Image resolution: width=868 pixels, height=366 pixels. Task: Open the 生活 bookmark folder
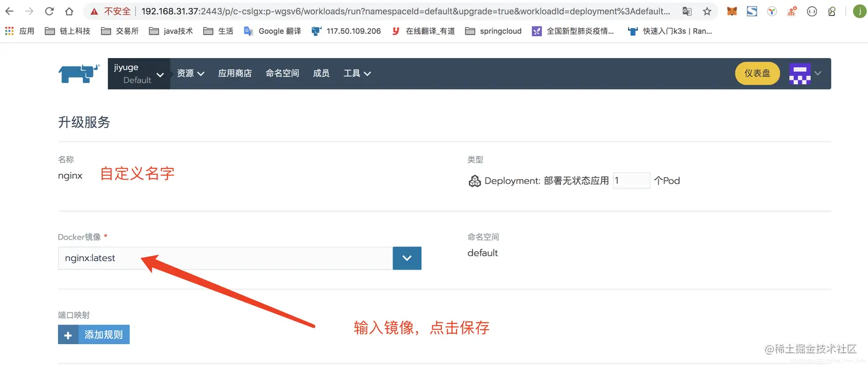pos(218,31)
